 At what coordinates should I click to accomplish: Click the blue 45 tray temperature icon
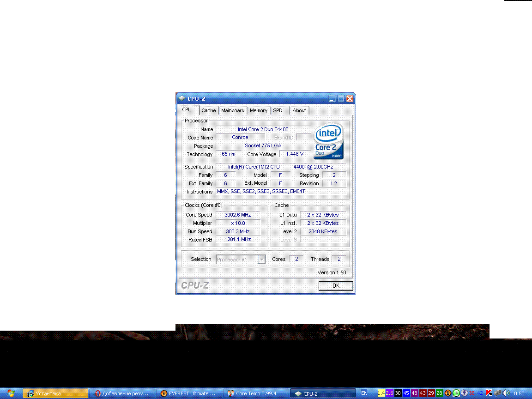coord(406,393)
